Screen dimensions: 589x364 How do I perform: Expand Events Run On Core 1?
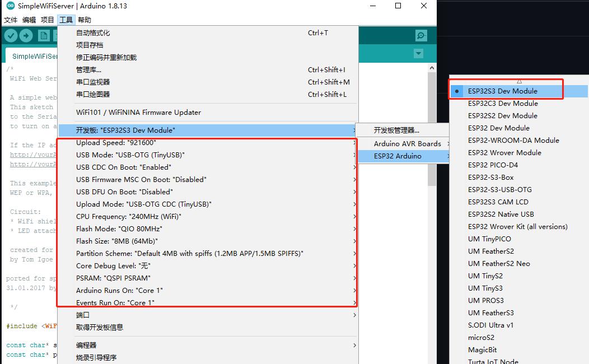(208, 303)
